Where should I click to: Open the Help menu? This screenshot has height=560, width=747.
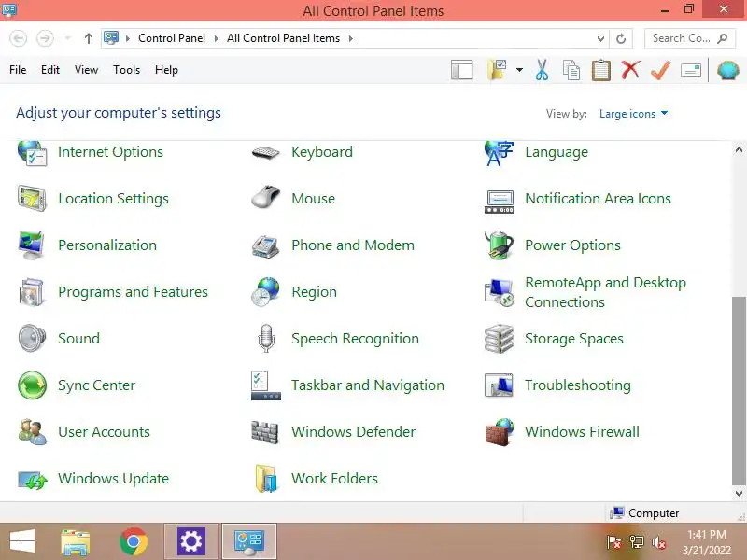click(166, 70)
